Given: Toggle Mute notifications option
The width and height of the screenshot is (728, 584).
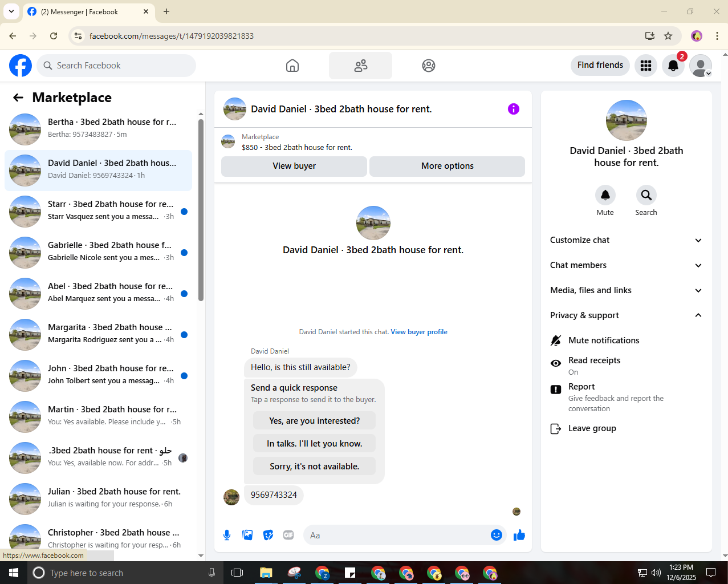Looking at the screenshot, I should [x=627, y=340].
